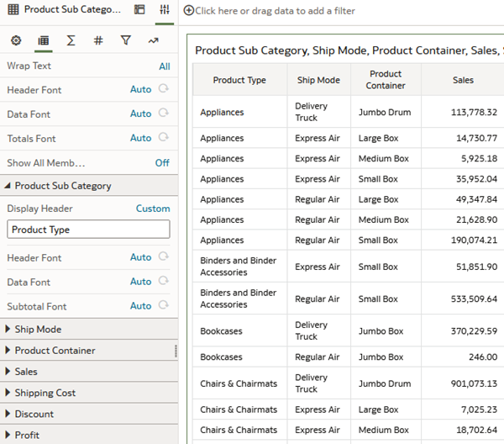Reset the Subtotal Font setting
Image resolution: width=504 pixels, height=444 pixels.
tap(164, 306)
